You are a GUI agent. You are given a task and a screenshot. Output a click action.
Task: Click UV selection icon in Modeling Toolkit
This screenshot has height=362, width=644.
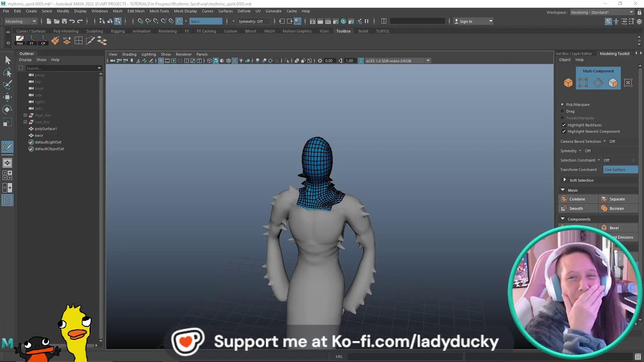coord(628,83)
